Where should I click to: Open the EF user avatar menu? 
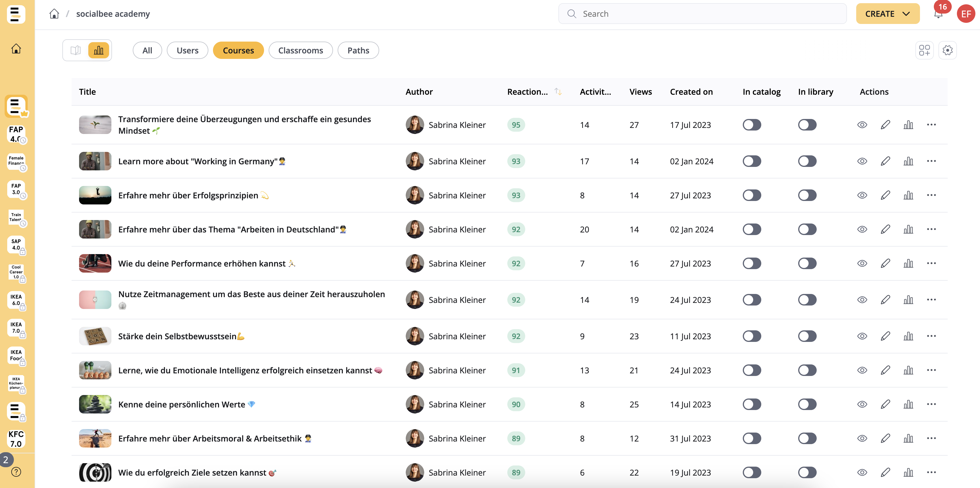point(966,14)
